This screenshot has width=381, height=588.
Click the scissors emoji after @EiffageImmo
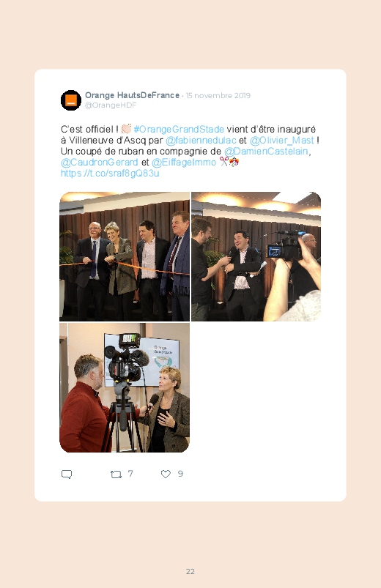coord(224,162)
